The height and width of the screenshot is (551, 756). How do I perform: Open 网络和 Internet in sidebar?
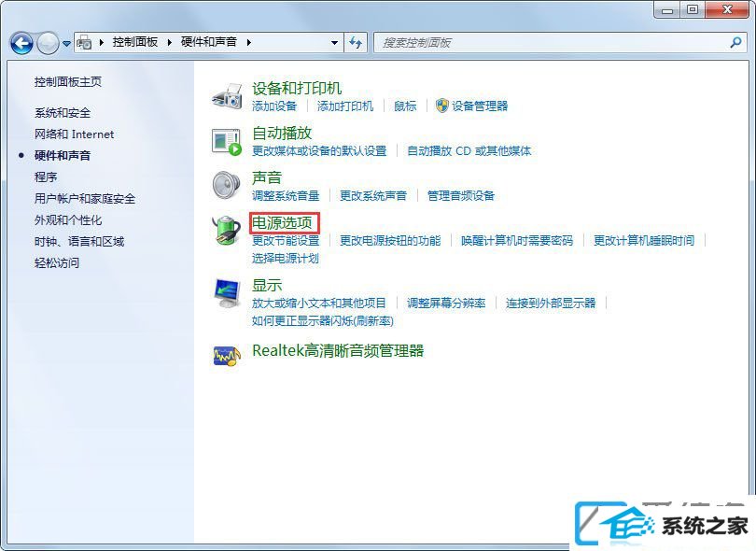pyautogui.click(x=75, y=134)
